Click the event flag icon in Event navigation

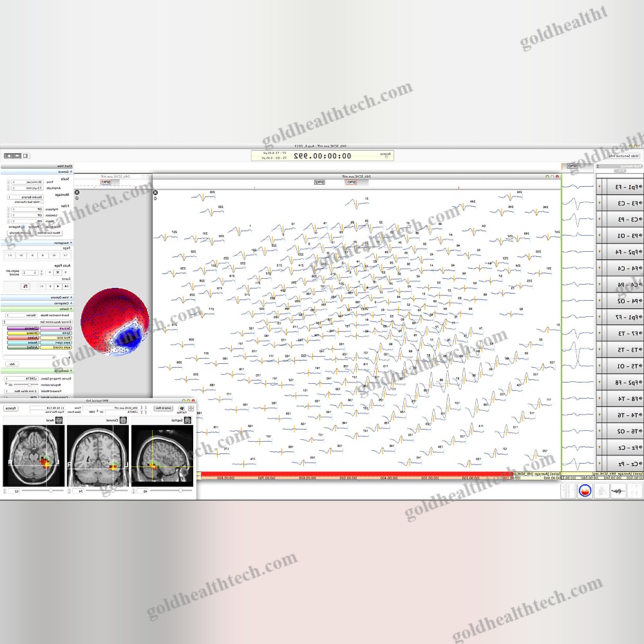(x=26, y=287)
